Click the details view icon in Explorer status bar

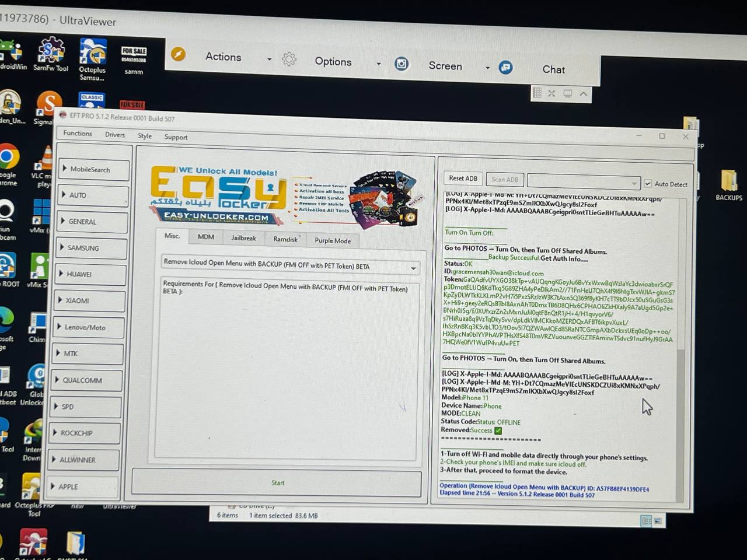point(645,521)
